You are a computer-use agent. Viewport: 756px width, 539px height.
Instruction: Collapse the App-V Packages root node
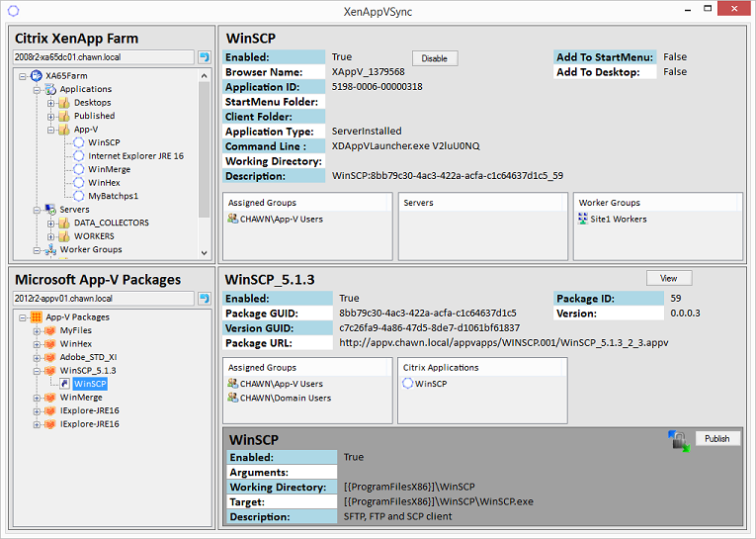tap(23, 317)
